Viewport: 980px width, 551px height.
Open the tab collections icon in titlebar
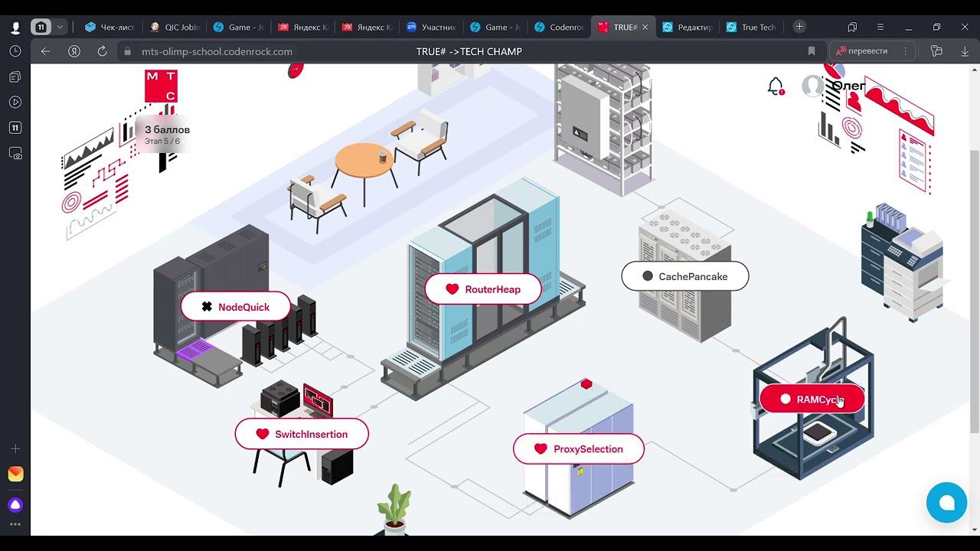(x=852, y=27)
